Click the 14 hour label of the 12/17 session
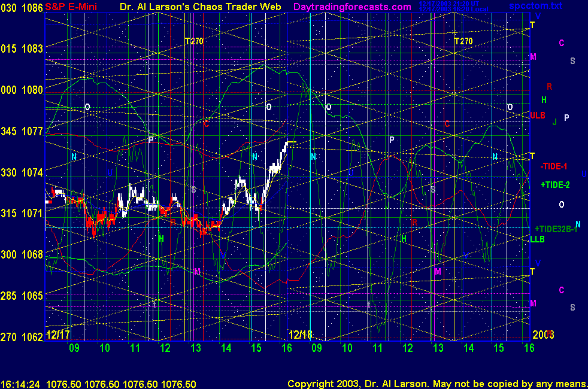The width and height of the screenshot is (588, 389). click(226, 348)
